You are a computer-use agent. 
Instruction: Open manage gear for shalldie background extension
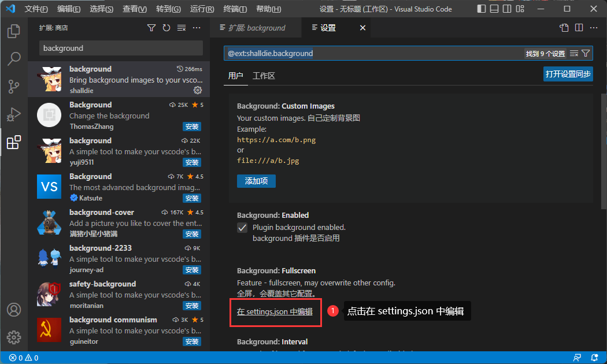(x=198, y=90)
